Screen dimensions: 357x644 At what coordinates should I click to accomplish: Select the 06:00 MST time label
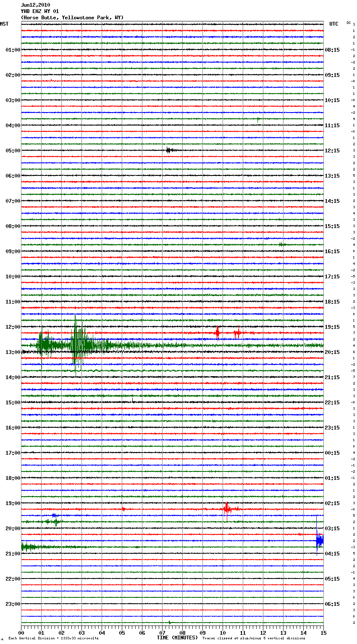[x=13, y=176]
